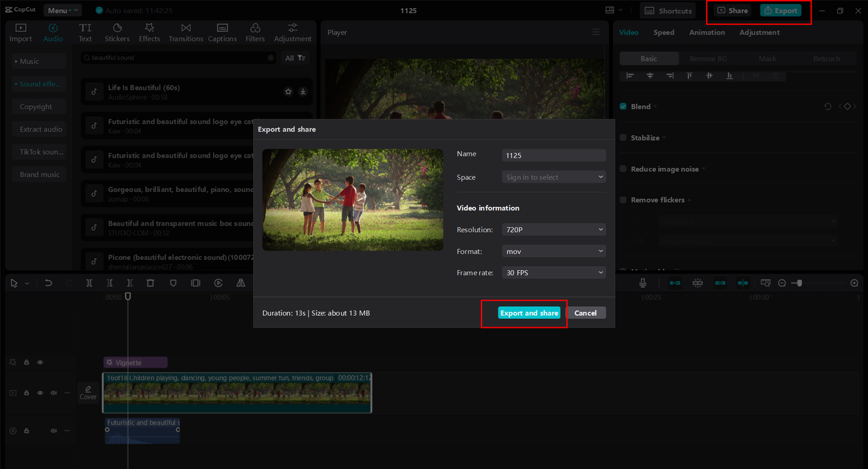
Task: Hide the Vignette effect track with eye icon
Action: click(x=40, y=362)
